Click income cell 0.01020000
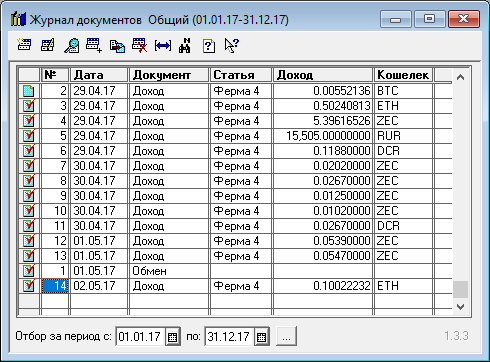This screenshot has height=362, width=490. [323, 211]
